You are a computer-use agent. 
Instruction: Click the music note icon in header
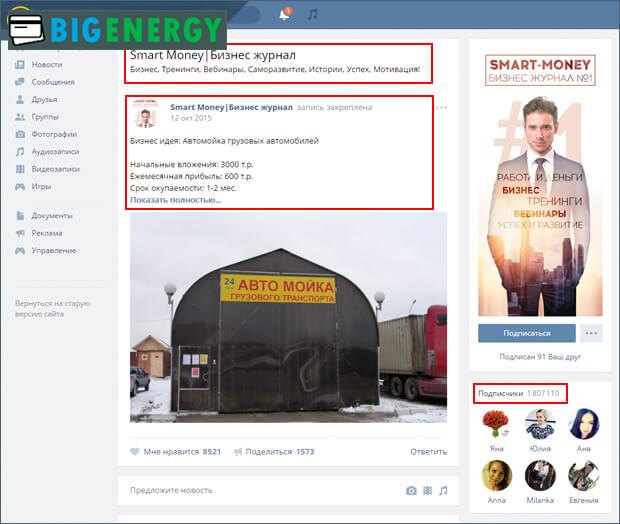(x=313, y=14)
